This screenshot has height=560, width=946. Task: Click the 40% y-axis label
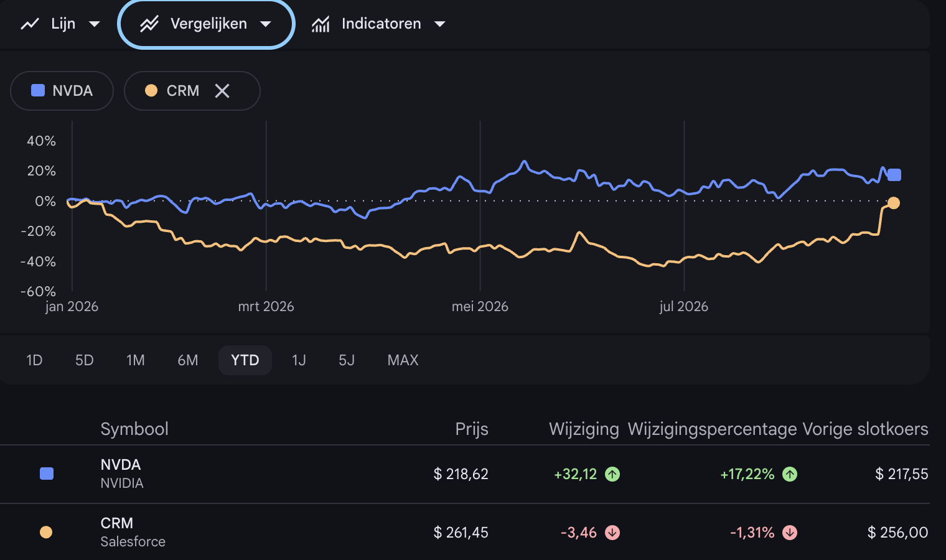click(41, 141)
